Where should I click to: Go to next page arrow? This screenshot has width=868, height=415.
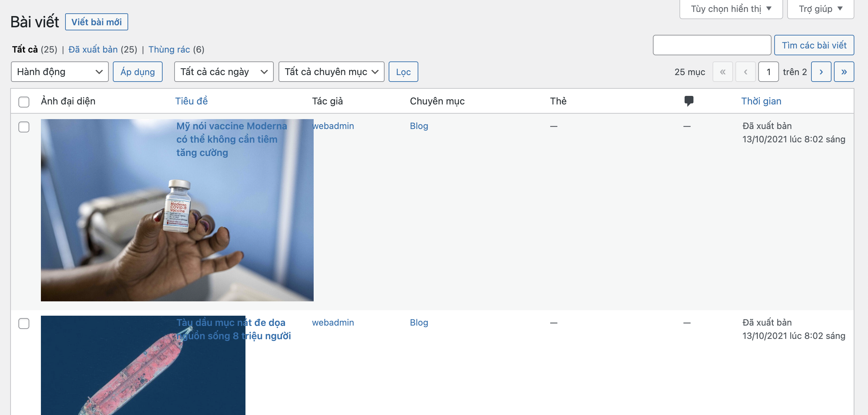(821, 72)
